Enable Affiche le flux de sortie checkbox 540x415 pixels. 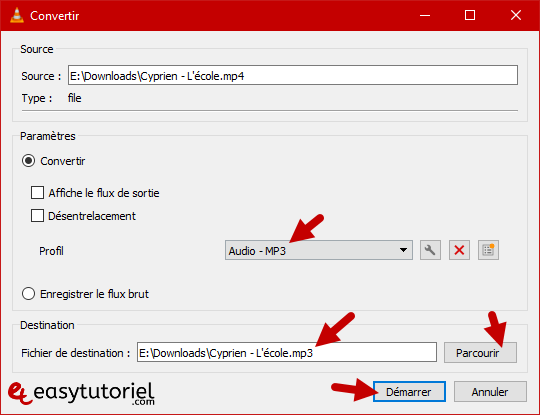coord(37,193)
